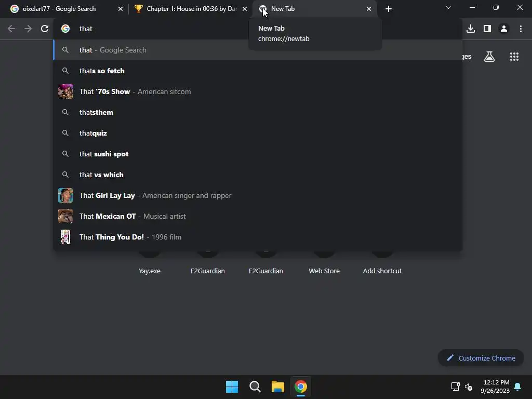Click search icon beside 'thats so fetch'
Viewport: 532px width, 399px height.
click(x=65, y=71)
